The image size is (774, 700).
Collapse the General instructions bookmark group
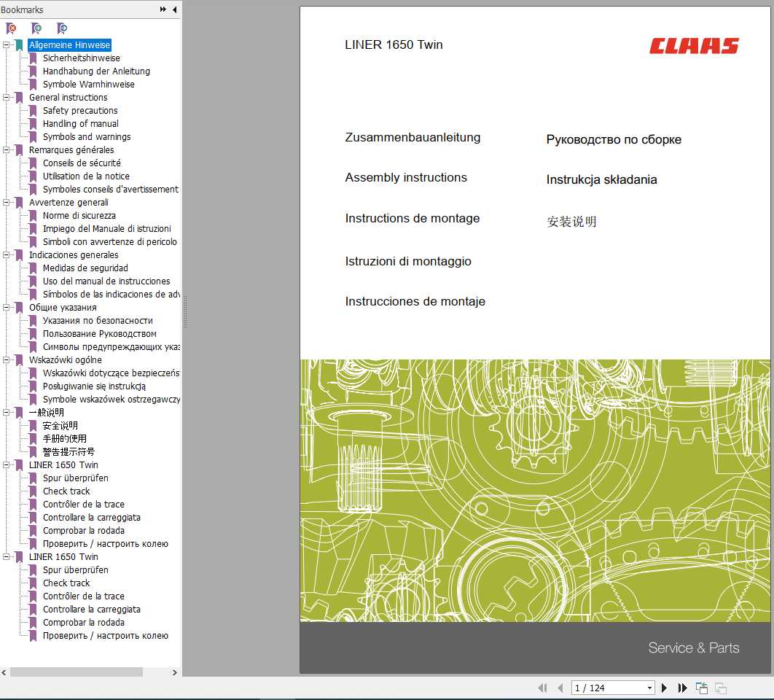click(x=7, y=97)
